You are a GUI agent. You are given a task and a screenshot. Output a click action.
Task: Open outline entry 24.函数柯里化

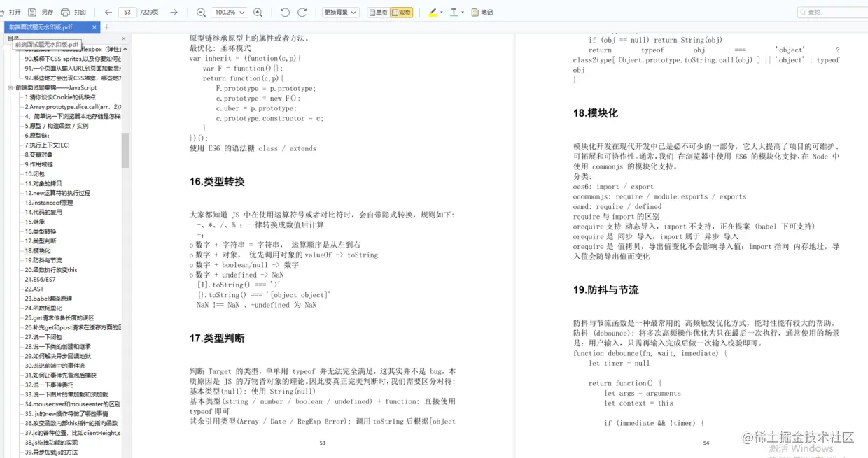click(x=43, y=308)
